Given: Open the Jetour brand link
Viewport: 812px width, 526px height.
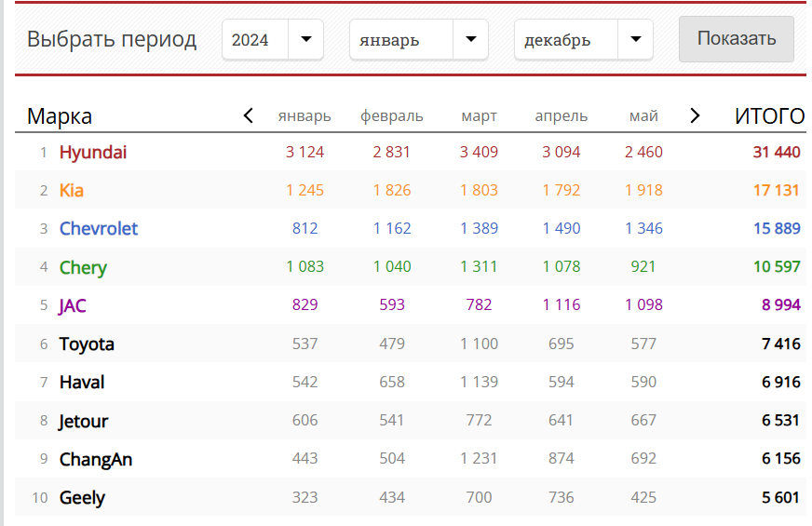Looking at the screenshot, I should 84,421.
